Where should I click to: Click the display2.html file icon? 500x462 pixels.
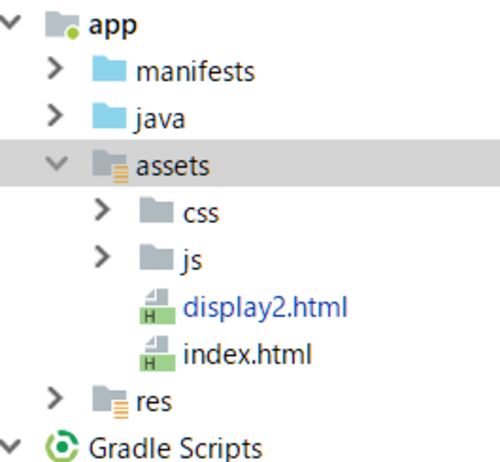[157, 306]
